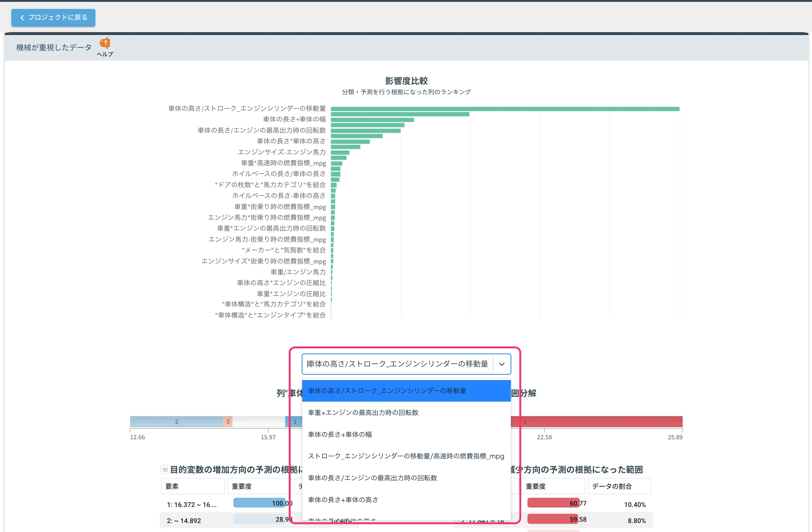Click blue range segment labeled 2
This screenshot has height=532, width=812.
click(x=176, y=421)
